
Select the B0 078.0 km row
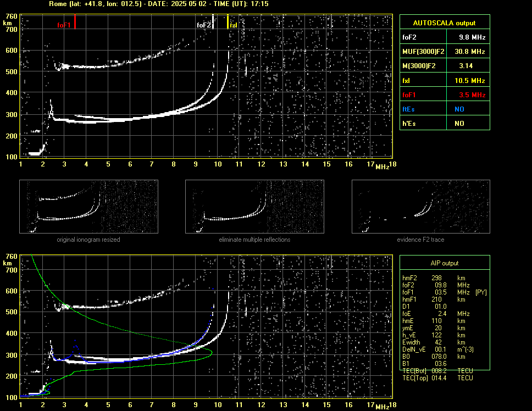434,357
